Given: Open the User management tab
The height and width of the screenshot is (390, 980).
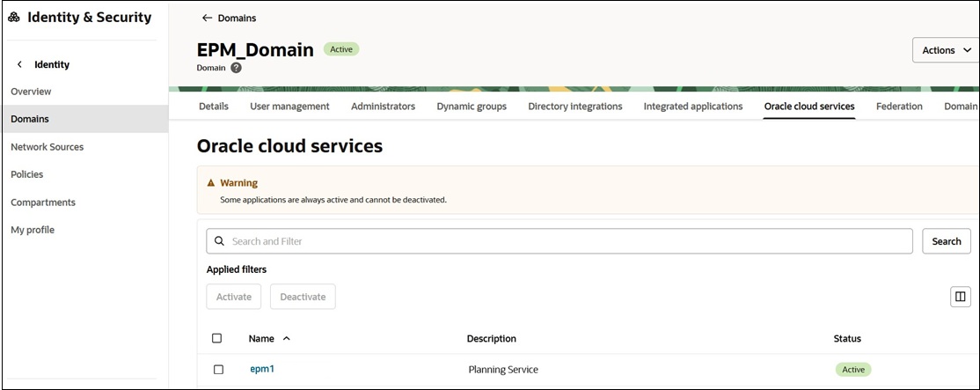Looking at the screenshot, I should 289,107.
